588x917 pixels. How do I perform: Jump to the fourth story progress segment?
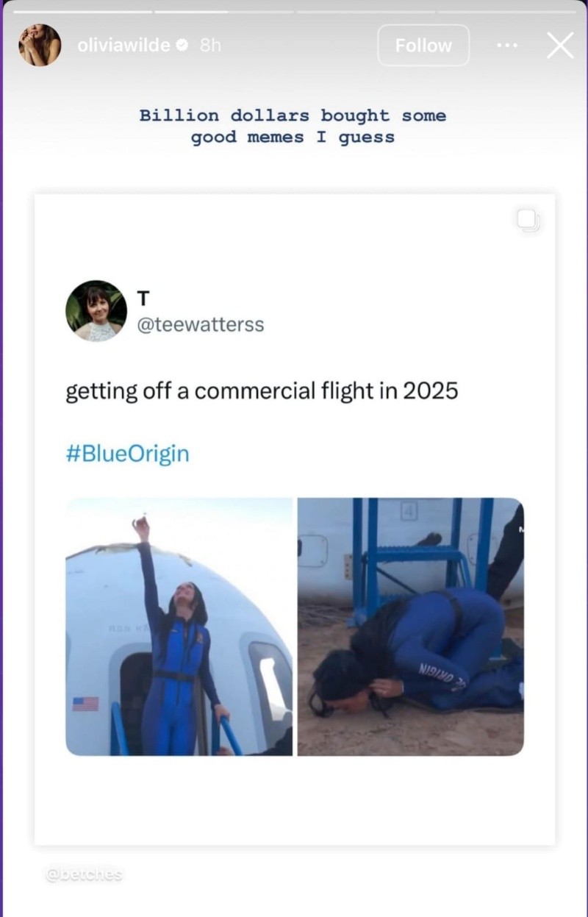point(506,12)
